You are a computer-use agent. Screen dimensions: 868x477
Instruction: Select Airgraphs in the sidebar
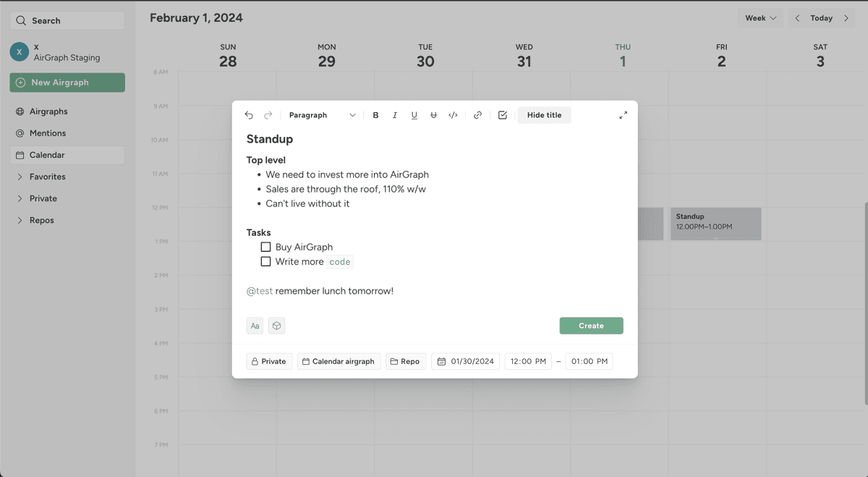48,111
